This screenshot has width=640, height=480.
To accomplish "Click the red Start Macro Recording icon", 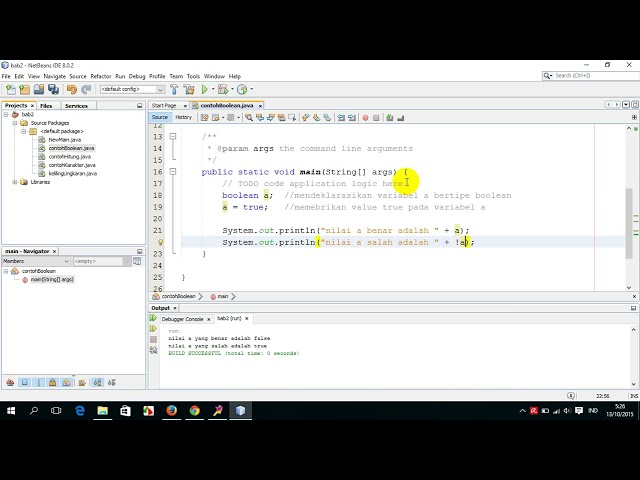I will (x=365, y=118).
